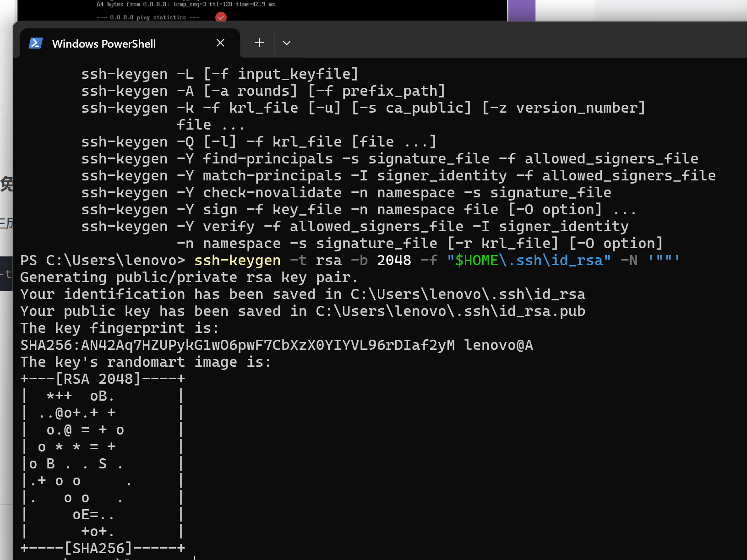Click 'Your identification has been saved' line

[303, 294]
